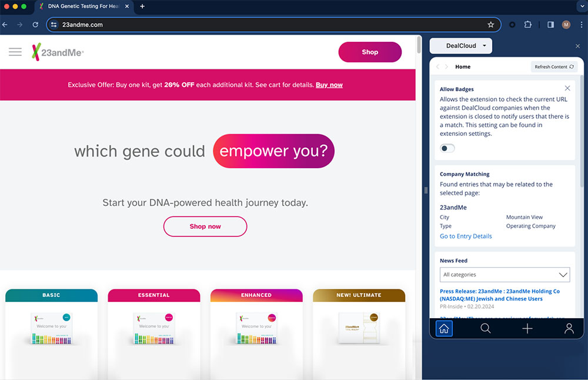Select the DNA Genetic Testing browser tab
588x380 pixels.
coord(84,6)
